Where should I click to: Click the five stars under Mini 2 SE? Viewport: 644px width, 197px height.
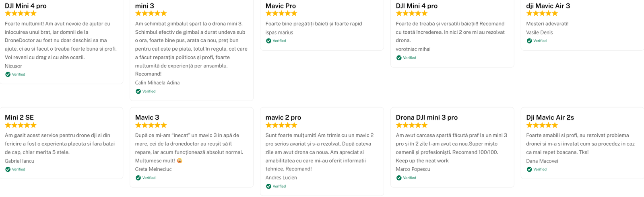[21, 125]
